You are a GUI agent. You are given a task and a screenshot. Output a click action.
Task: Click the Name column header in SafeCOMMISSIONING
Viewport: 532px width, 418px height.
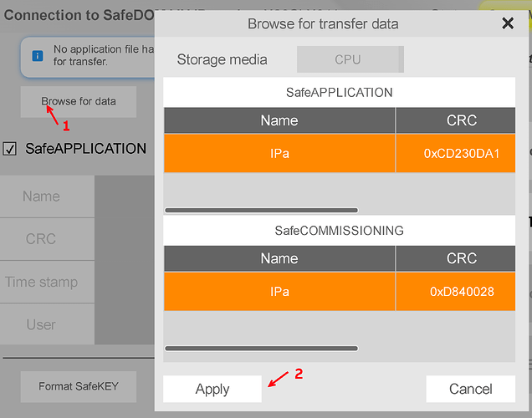tap(279, 258)
